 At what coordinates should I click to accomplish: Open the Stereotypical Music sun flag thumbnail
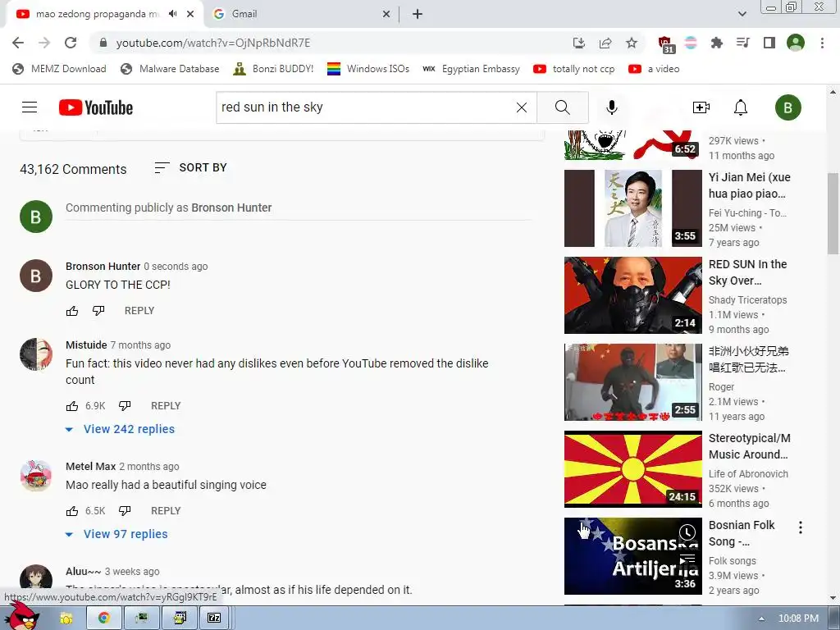point(632,469)
